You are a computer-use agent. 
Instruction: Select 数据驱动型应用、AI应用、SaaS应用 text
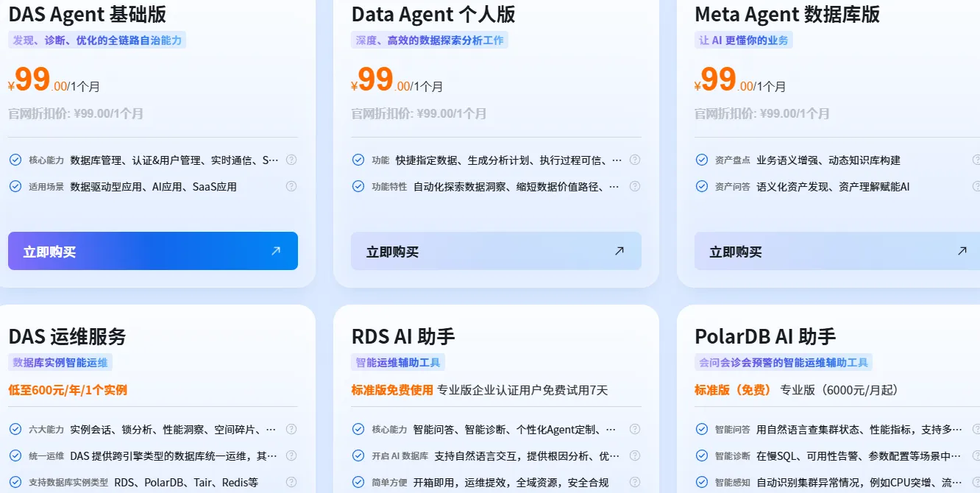click(x=153, y=187)
